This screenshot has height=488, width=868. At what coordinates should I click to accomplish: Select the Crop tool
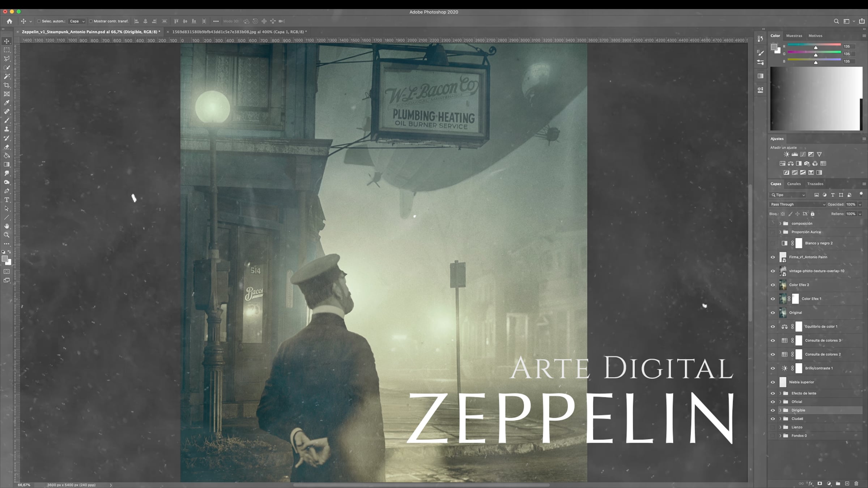[x=7, y=85]
